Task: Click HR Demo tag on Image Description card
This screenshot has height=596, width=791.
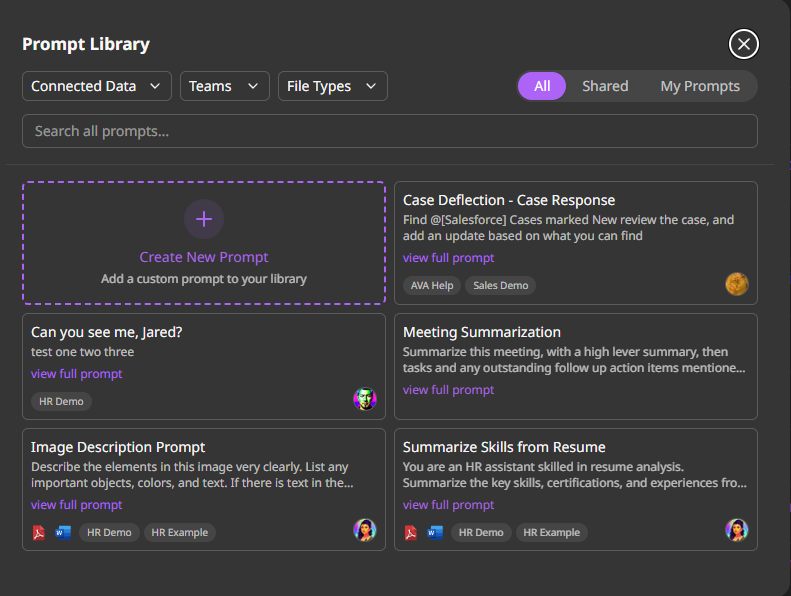Action: [109, 533]
